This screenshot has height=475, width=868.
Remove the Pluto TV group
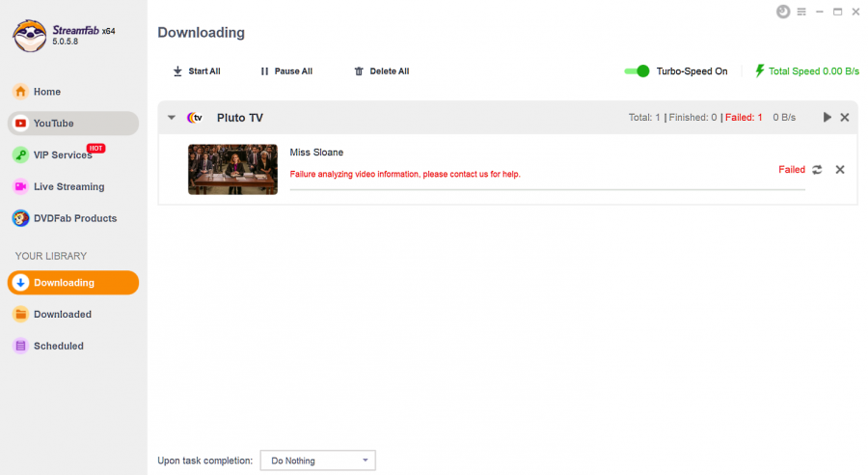[845, 117]
